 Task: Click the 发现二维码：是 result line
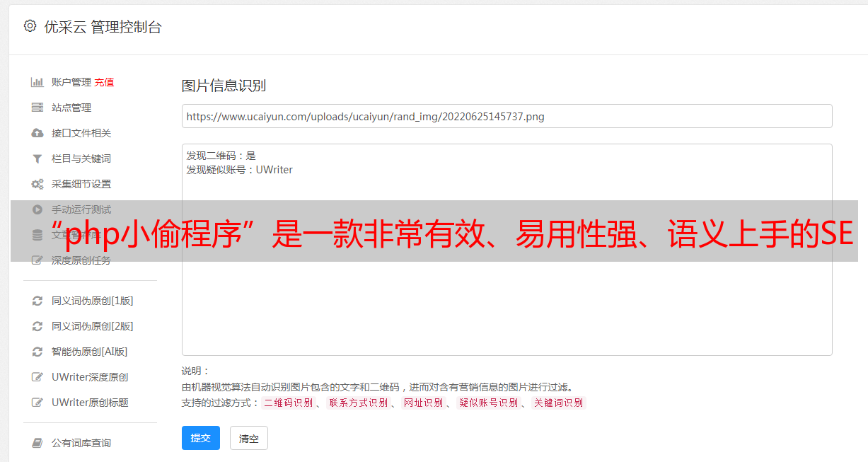pos(221,156)
